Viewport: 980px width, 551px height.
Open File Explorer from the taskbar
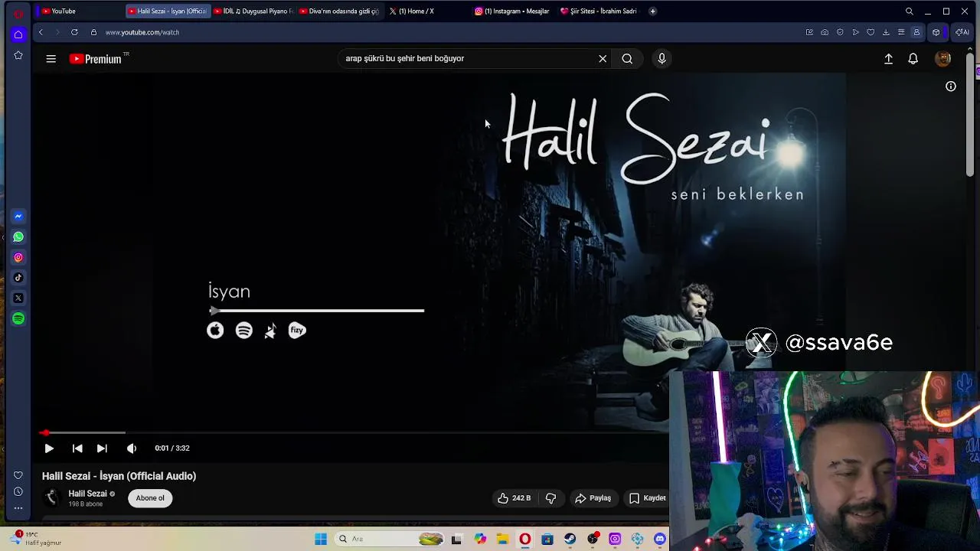(502, 539)
